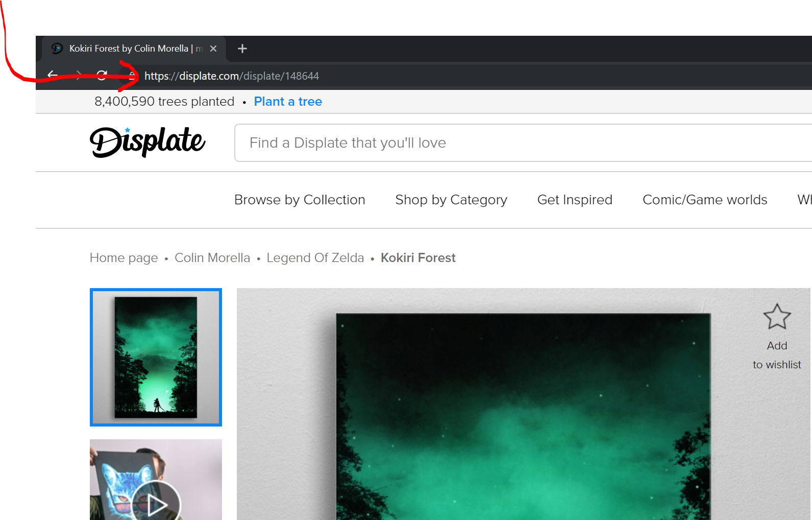Click the 8,400,590 trees planted text

click(x=164, y=102)
